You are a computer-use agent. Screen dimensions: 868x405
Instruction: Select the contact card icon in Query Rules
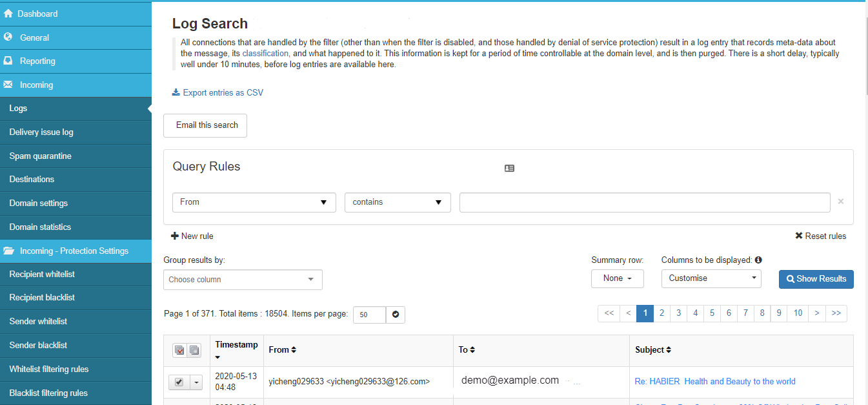click(x=509, y=168)
